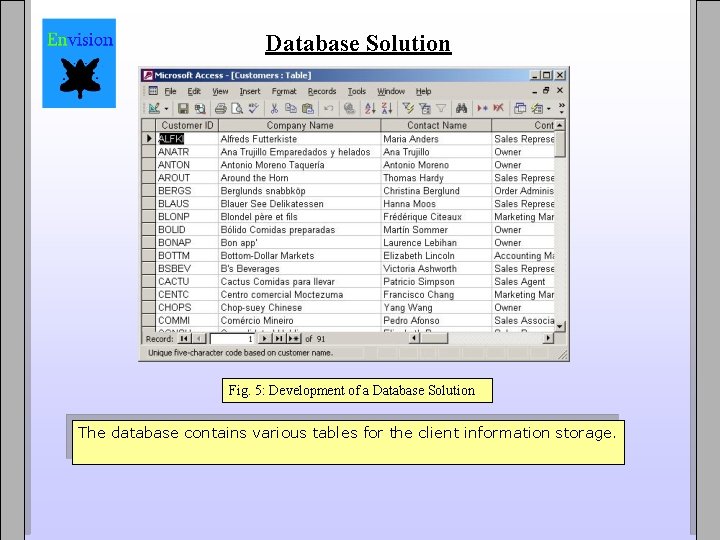Viewport: 720px width, 540px height.
Task: Click the Cut scissors icon
Action: tap(274, 109)
